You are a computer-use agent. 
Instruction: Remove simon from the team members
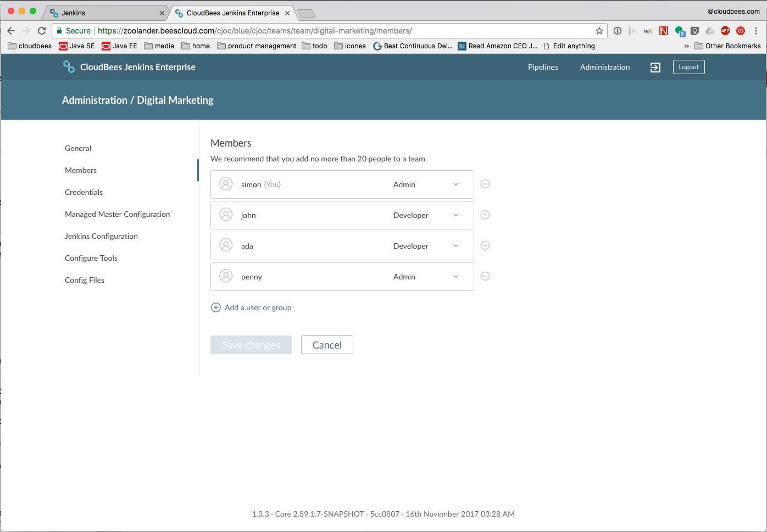coord(485,184)
